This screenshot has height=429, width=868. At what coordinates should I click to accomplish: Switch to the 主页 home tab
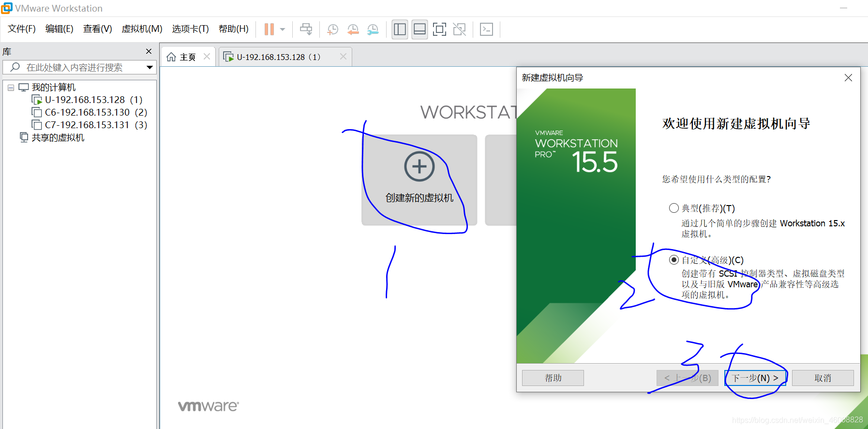point(188,57)
